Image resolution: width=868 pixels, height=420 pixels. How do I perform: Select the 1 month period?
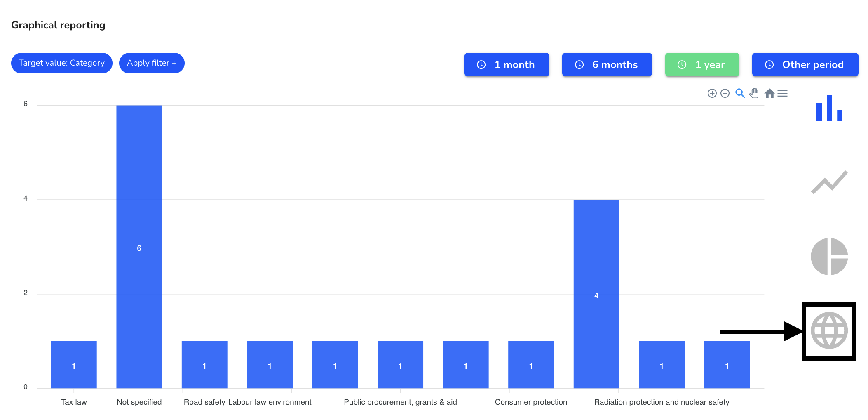point(507,64)
